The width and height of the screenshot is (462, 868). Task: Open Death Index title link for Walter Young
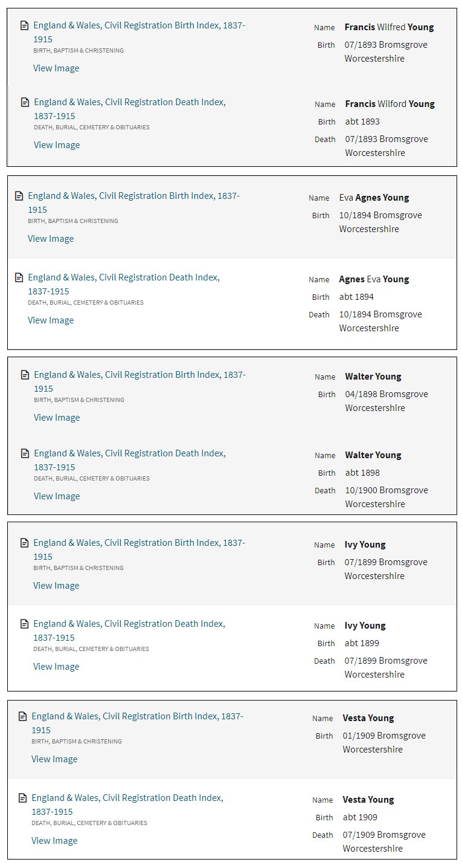tap(129, 453)
